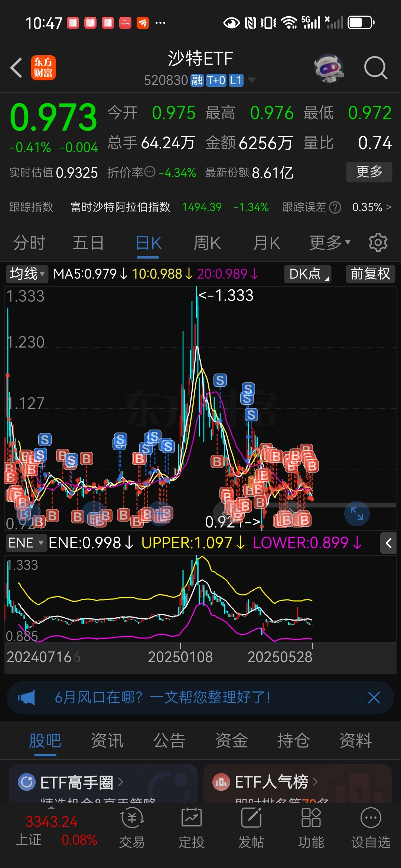Screen dimensions: 401x868
Task: Switch to the 资料 tab
Action: pos(356,741)
